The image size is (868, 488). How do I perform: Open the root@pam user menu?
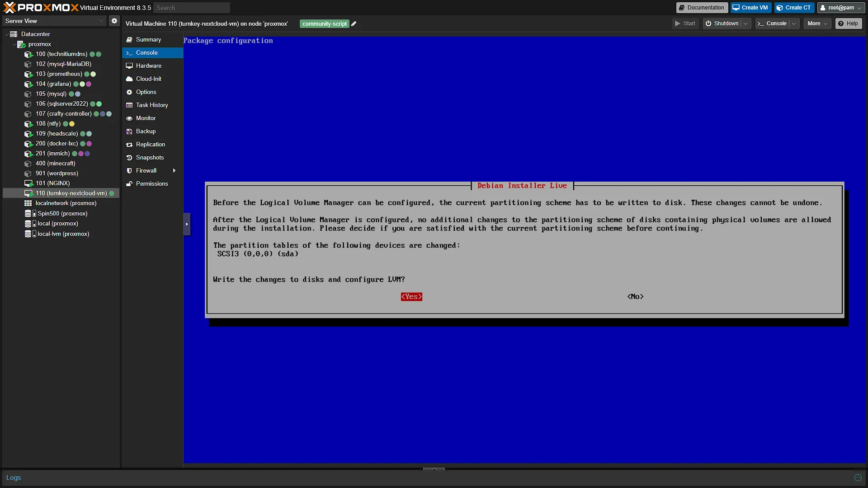[841, 8]
